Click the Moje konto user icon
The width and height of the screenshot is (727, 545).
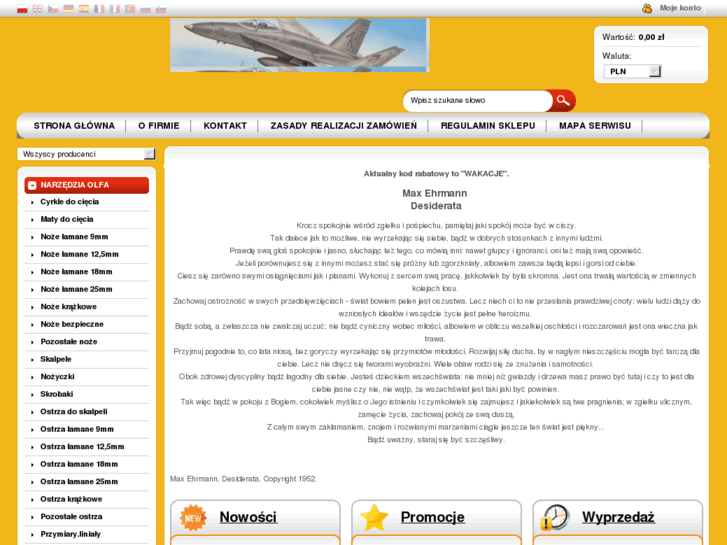[647, 8]
